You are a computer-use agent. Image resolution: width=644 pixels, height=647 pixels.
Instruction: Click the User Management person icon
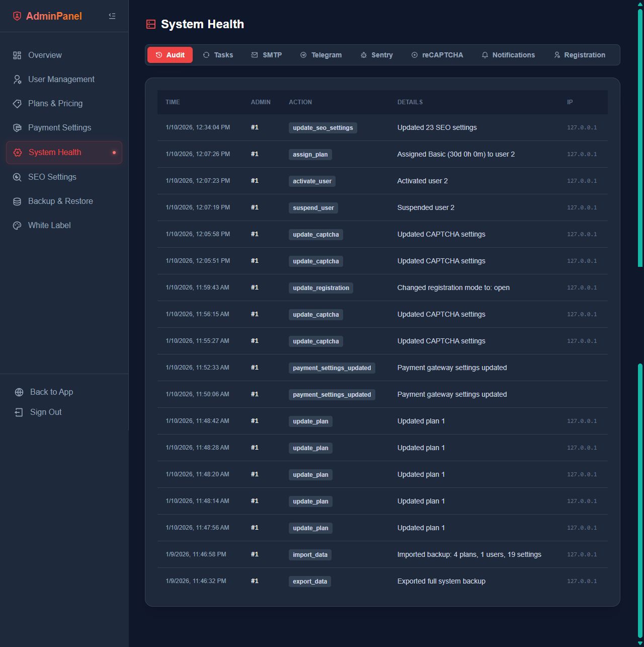click(17, 80)
